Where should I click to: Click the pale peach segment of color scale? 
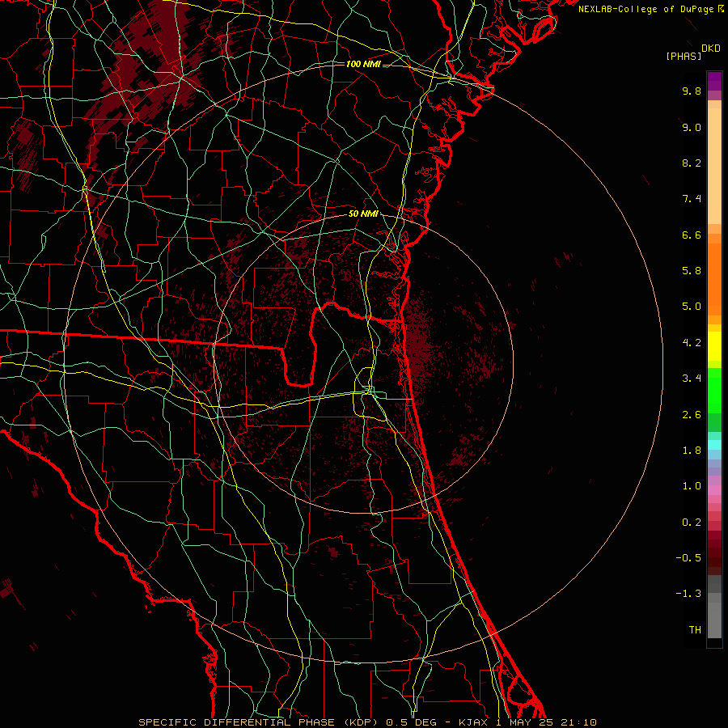[x=714, y=166]
